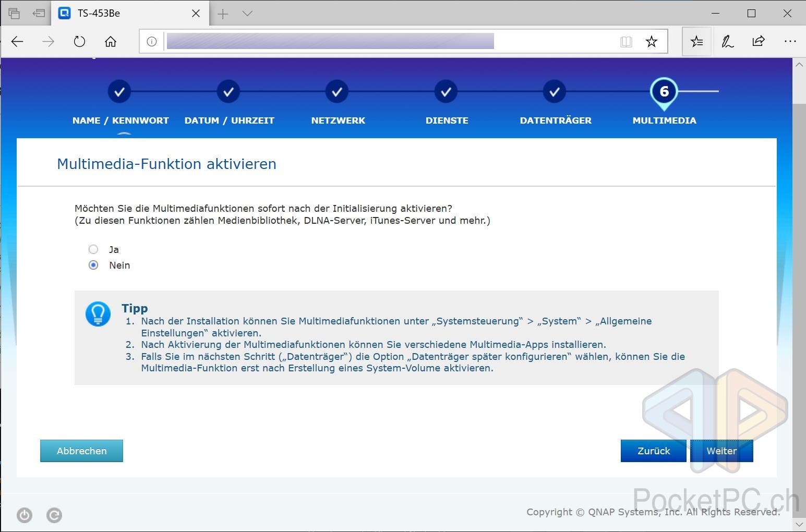Switch to the TS-453Be browser tab
Image resolution: width=806 pixels, height=532 pixels.
click(x=125, y=14)
